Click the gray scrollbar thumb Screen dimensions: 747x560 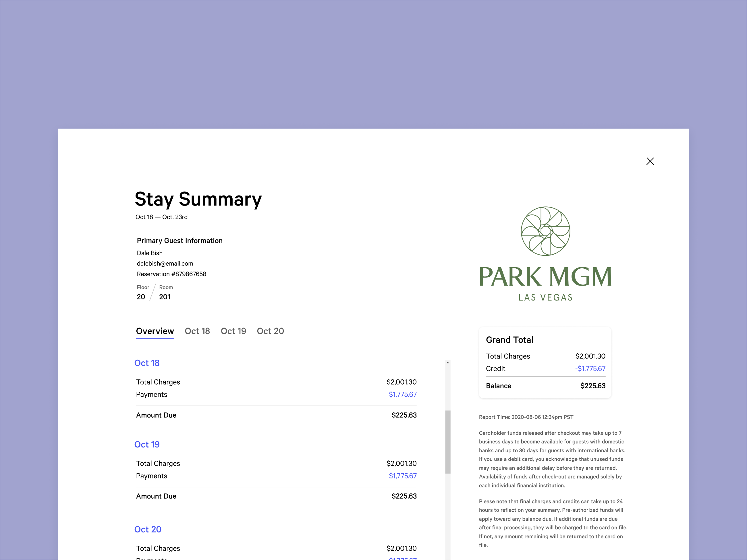448,442
